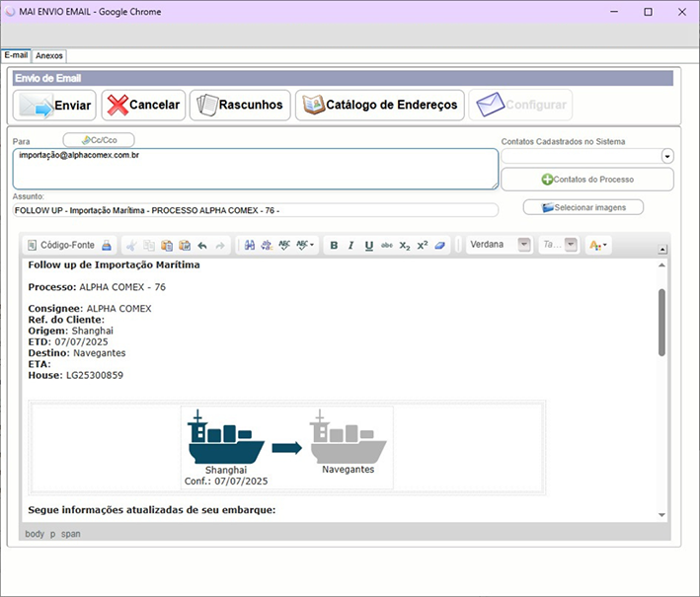Open Contatos Cadastrados no Sistema dropdown
700x597 pixels.
point(667,156)
